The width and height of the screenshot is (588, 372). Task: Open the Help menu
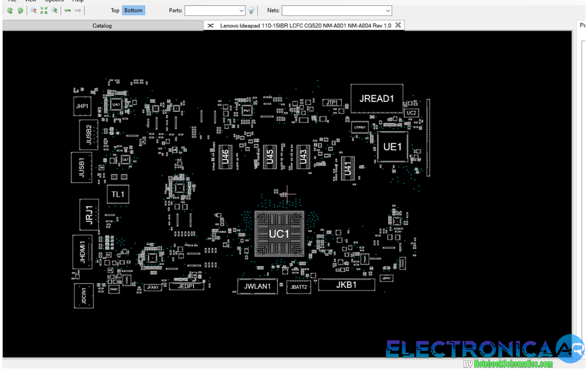pos(78,1)
